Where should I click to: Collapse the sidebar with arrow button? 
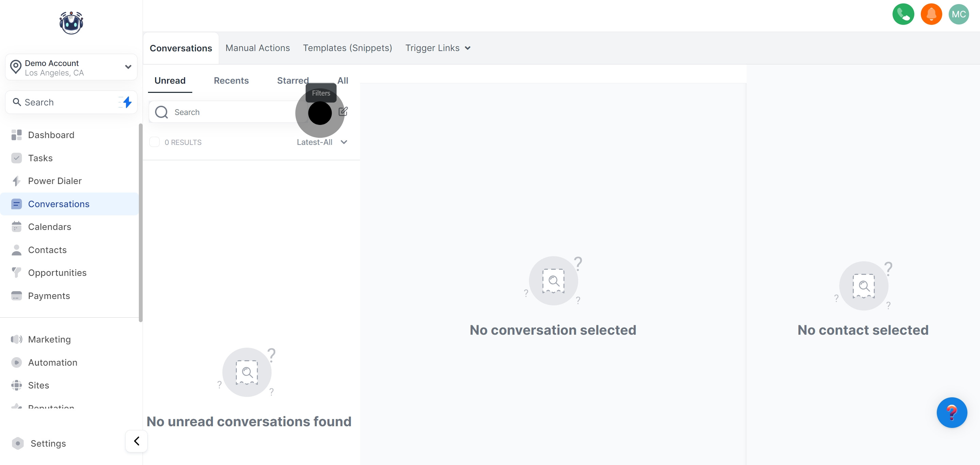pyautogui.click(x=136, y=441)
